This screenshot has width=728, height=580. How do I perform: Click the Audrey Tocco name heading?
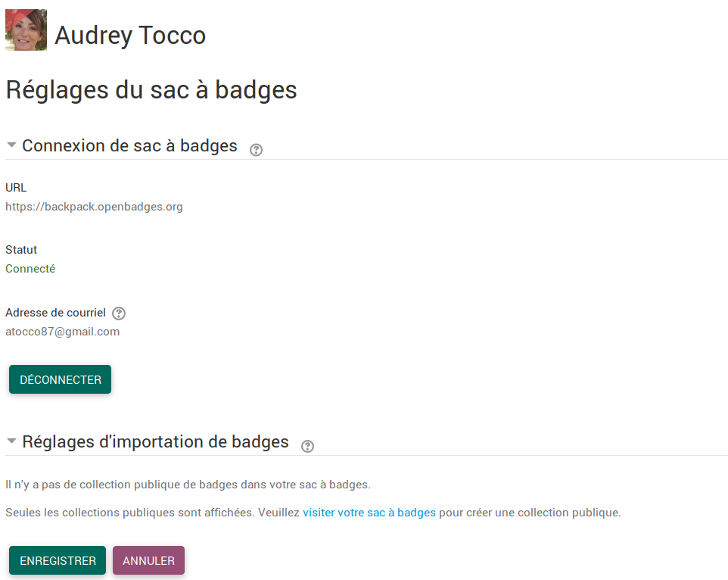[130, 36]
